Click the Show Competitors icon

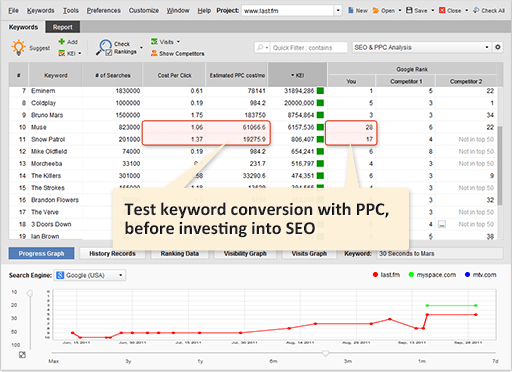coord(154,53)
